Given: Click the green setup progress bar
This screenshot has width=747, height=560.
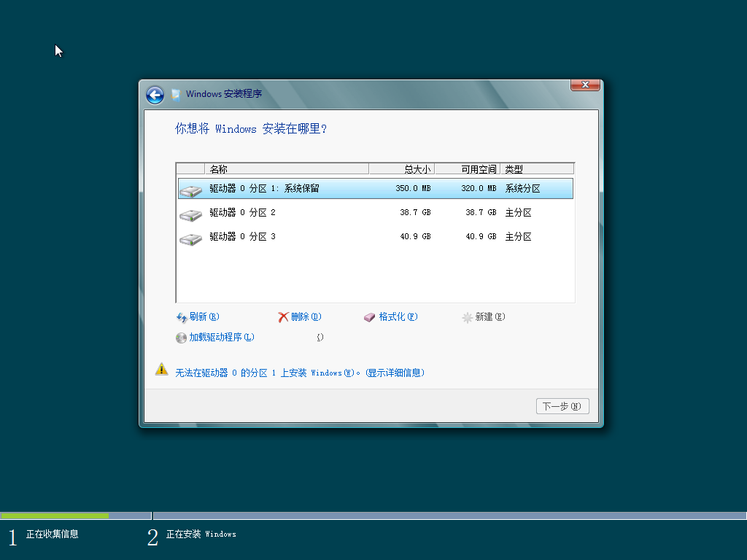Looking at the screenshot, I should (54, 516).
